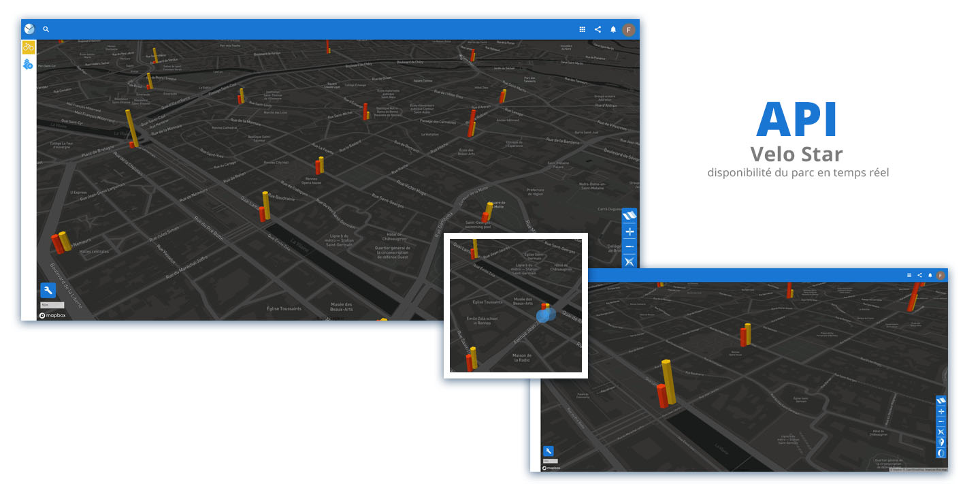
Task: Zoom in with plus button in small window
Action: (941, 411)
